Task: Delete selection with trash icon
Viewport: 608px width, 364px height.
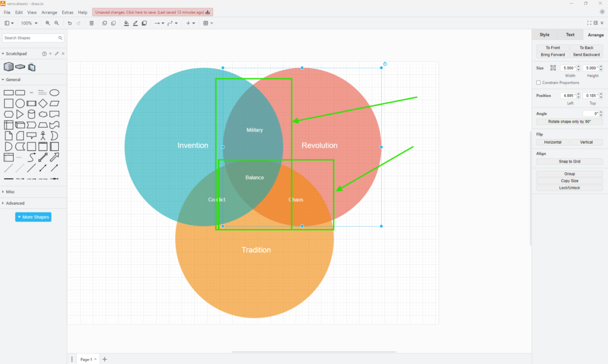Action: click(91, 23)
